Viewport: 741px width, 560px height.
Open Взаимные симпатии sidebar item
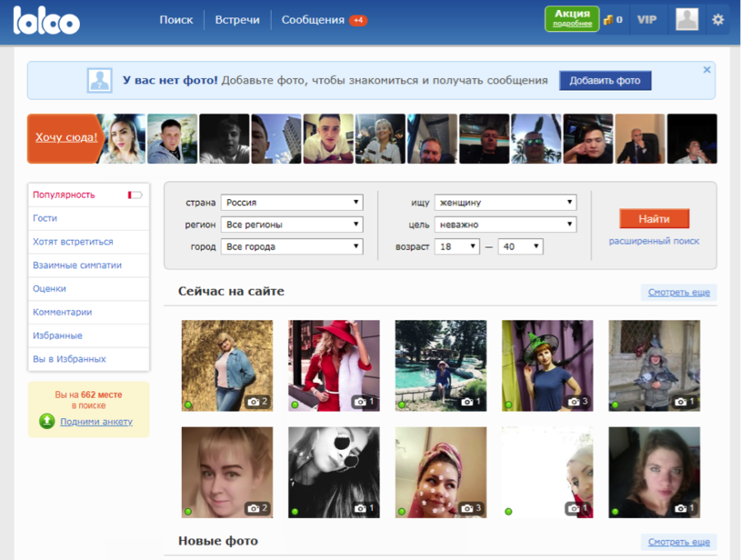(89, 265)
